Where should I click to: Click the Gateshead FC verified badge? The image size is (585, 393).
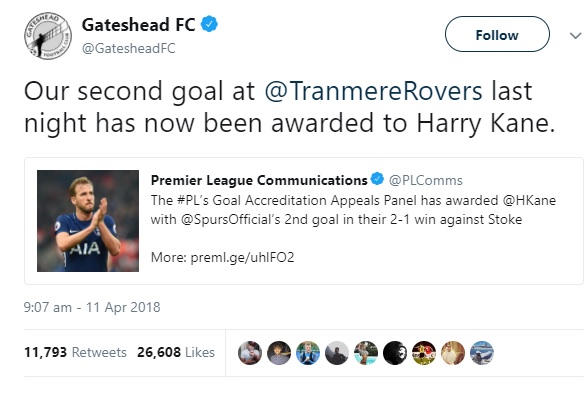point(209,24)
